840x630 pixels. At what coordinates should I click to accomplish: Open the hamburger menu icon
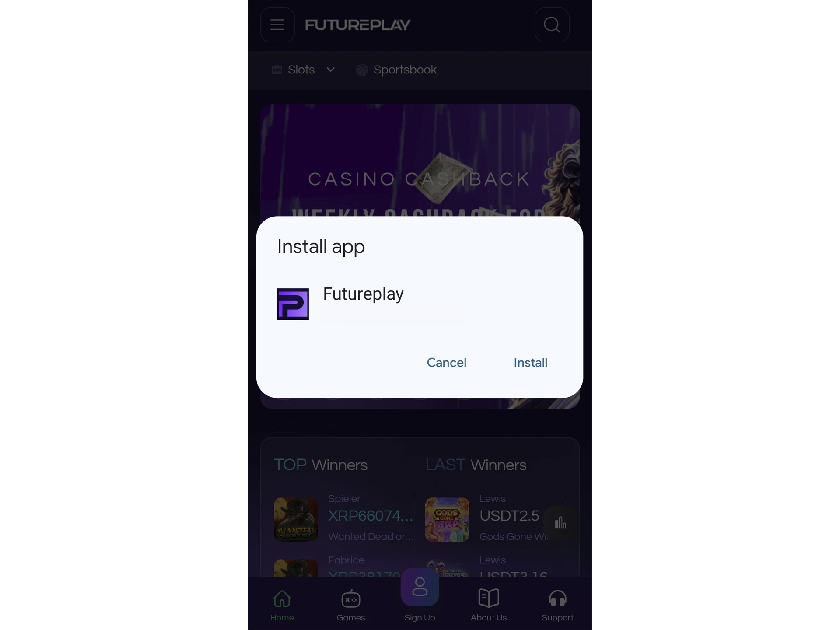(x=278, y=24)
